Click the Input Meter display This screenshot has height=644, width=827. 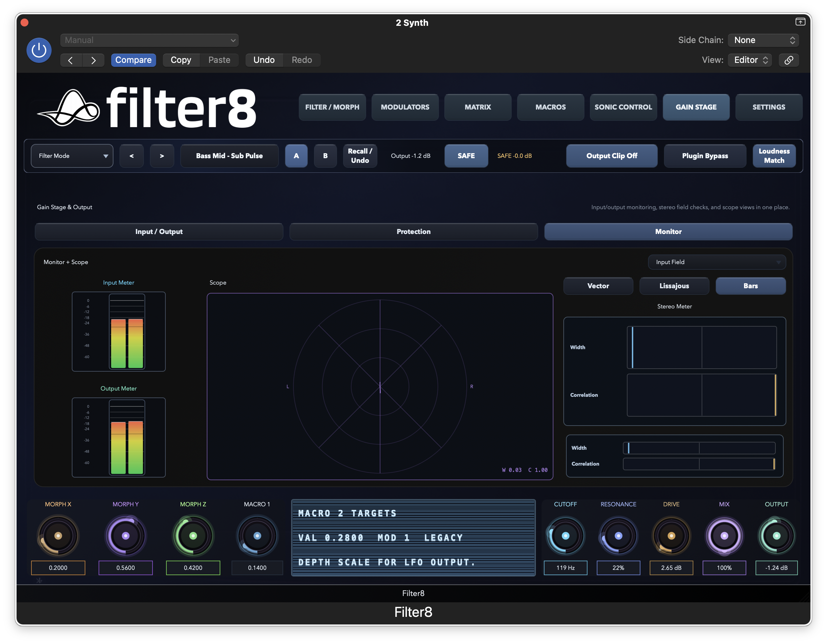[119, 332]
